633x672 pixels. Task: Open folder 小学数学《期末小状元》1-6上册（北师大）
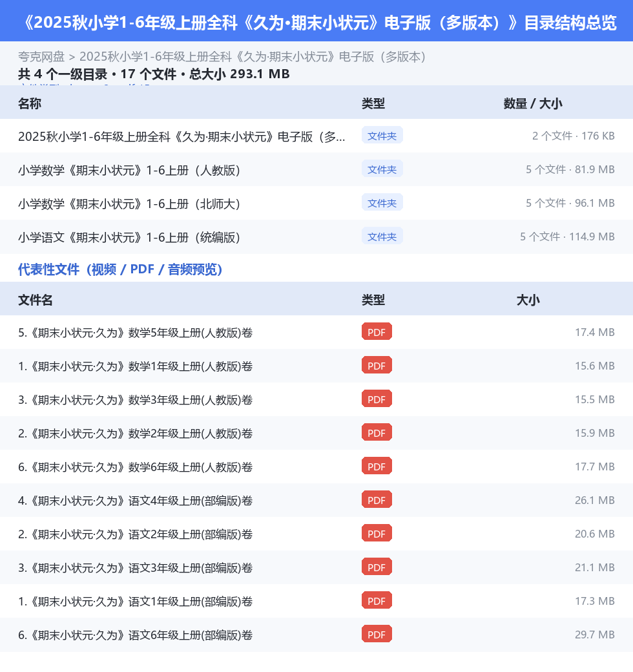click(129, 204)
